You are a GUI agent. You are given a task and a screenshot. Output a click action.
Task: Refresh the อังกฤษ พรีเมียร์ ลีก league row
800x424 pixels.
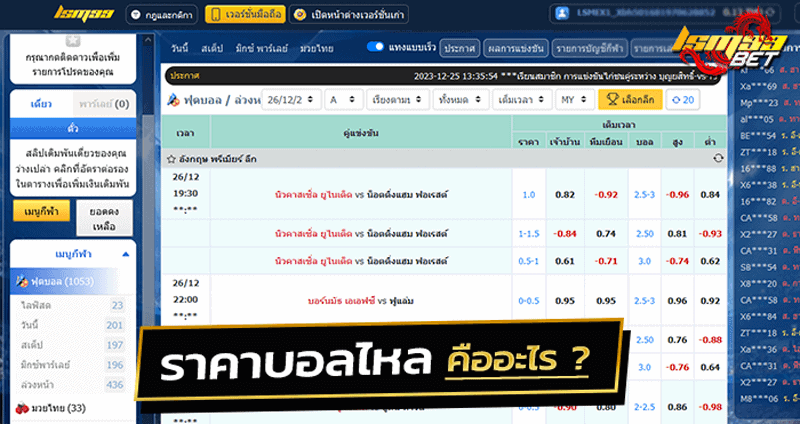tap(718, 158)
